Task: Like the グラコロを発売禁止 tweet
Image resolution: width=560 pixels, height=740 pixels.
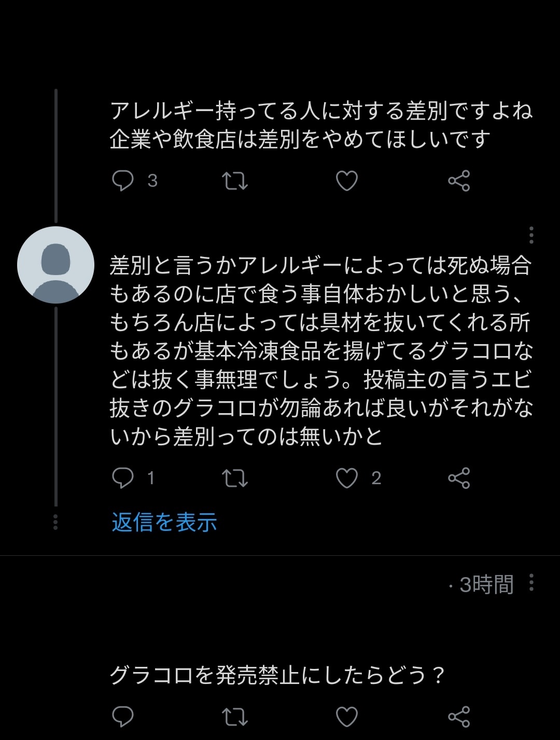Action: 347,717
